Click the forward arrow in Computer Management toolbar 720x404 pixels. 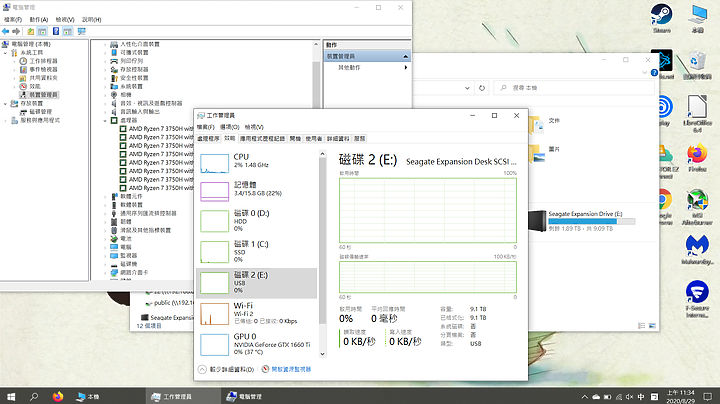coord(16,31)
